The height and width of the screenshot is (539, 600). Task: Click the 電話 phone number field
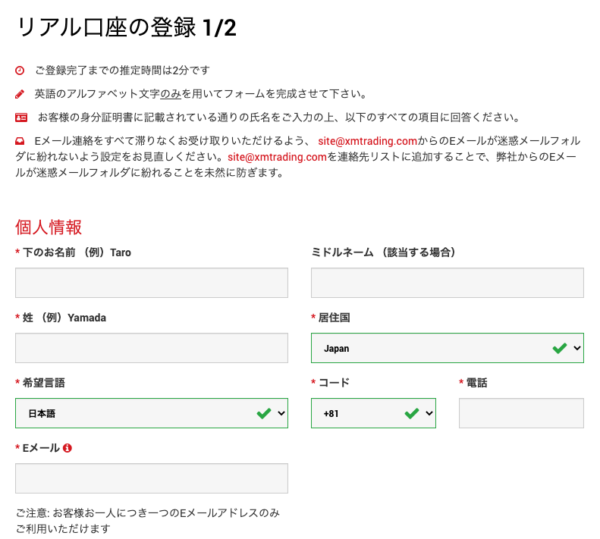tap(521, 413)
